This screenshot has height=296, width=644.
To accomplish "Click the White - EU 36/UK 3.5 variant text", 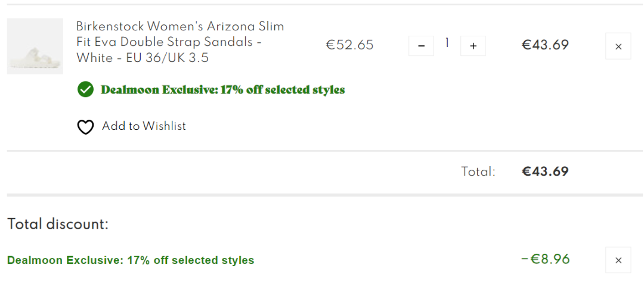I will [143, 58].
